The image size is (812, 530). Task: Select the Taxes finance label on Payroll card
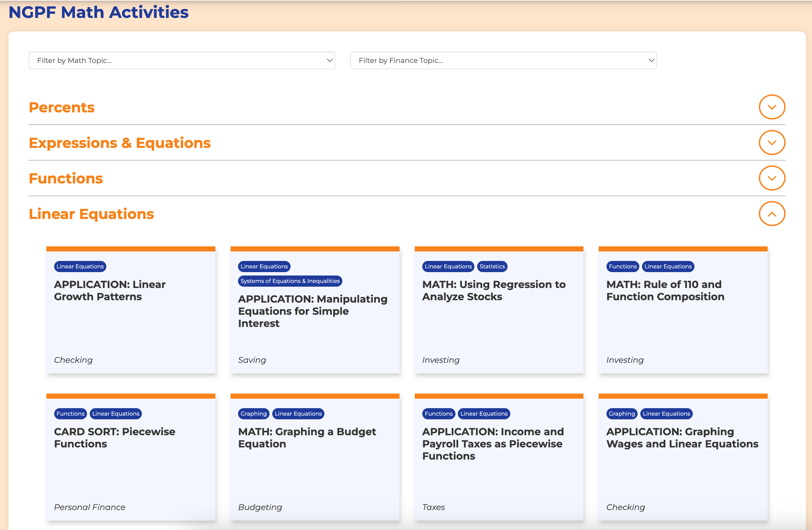pyautogui.click(x=433, y=507)
